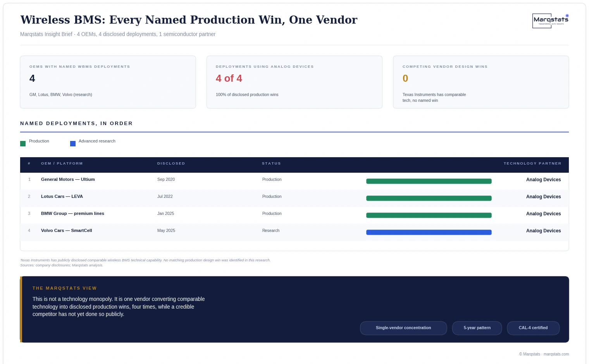Select the Lotus Cars — LEVA row name
The image size is (589, 364).
click(62, 196)
